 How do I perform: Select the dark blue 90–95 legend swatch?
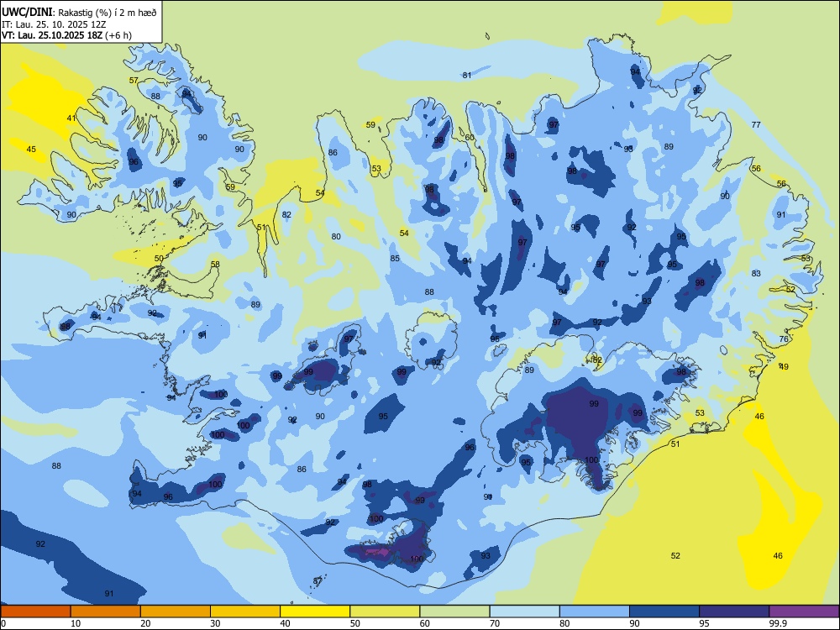(x=664, y=612)
